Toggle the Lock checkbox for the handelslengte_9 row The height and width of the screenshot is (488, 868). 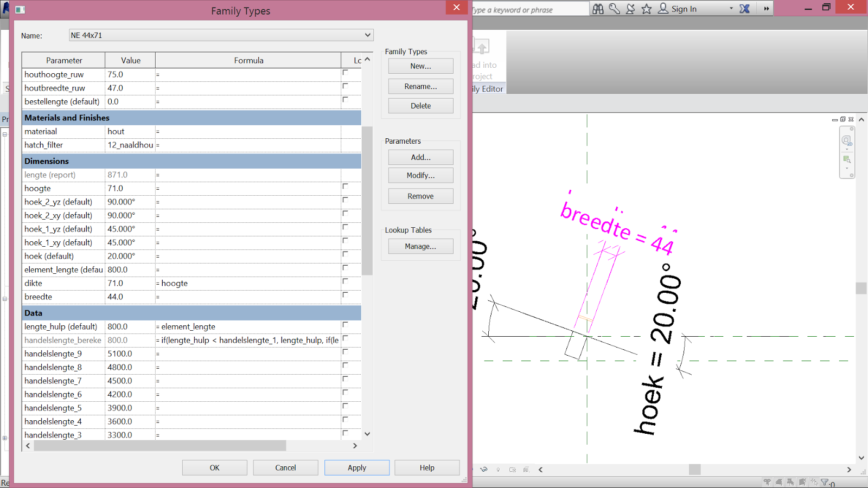point(345,351)
